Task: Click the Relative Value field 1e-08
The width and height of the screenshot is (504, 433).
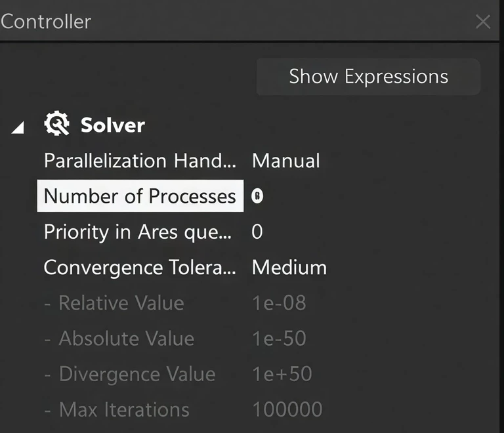Action: point(279,303)
